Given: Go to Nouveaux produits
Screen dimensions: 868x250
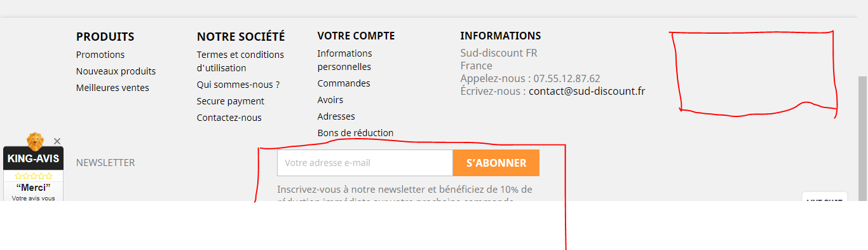Looking at the screenshot, I should coord(116,71).
